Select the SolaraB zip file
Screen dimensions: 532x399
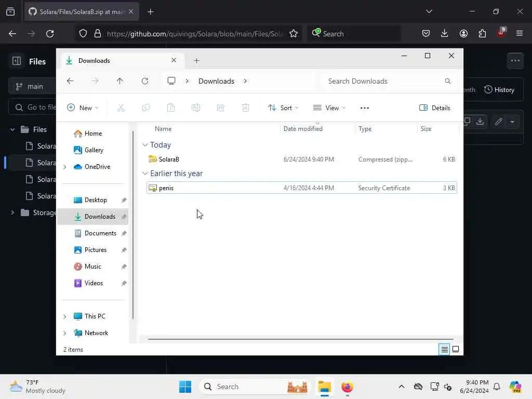pos(302,159)
